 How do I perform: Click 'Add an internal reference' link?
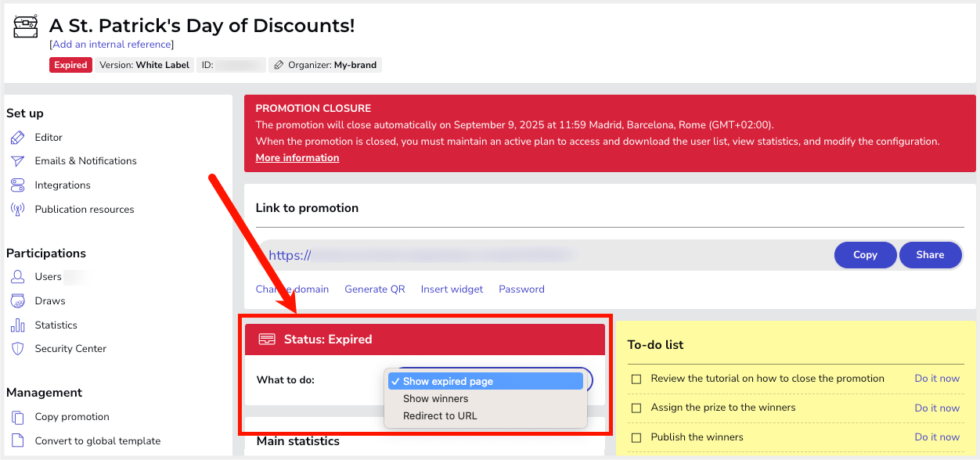pyautogui.click(x=111, y=45)
